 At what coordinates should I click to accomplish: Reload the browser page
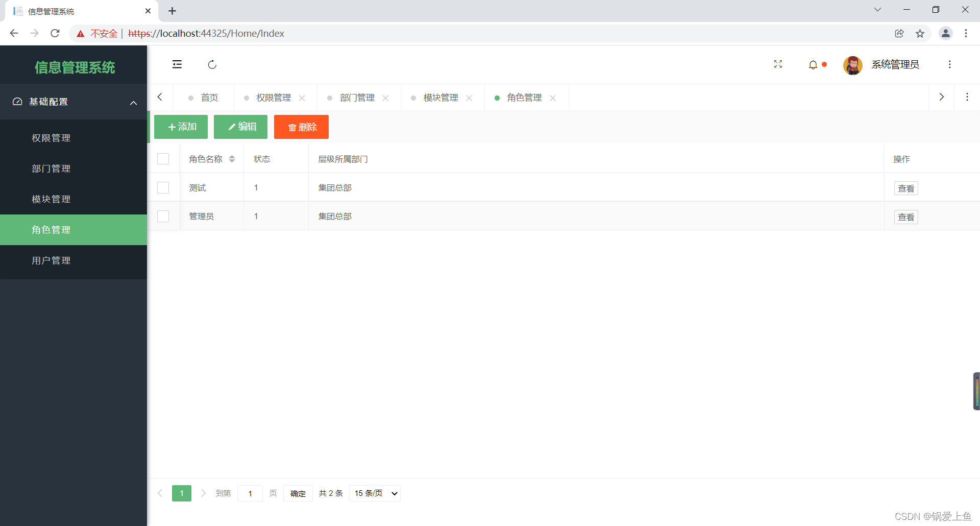(55, 33)
